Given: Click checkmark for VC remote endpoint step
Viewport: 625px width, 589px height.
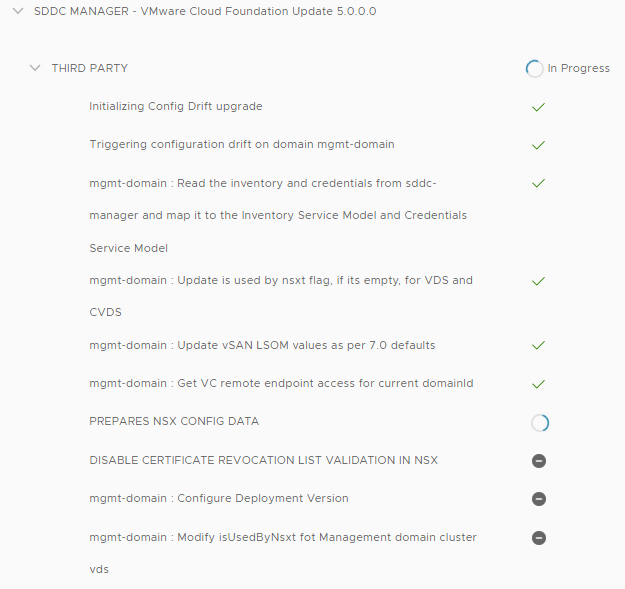Looking at the screenshot, I should pyautogui.click(x=538, y=384).
